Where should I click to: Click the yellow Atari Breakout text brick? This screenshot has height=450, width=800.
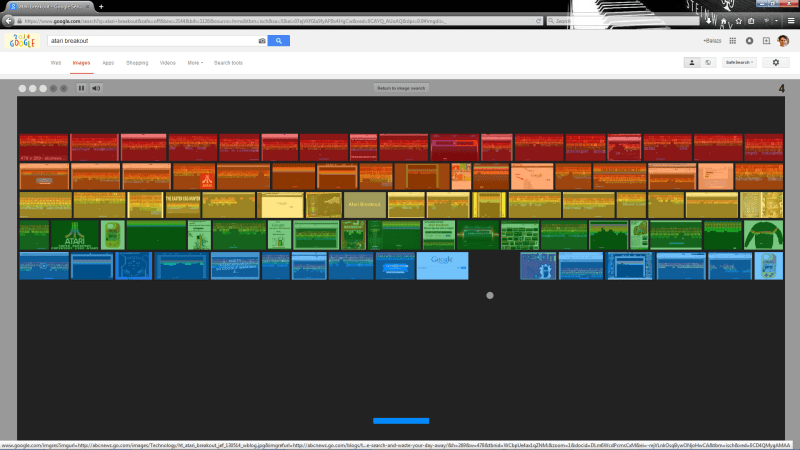click(365, 205)
